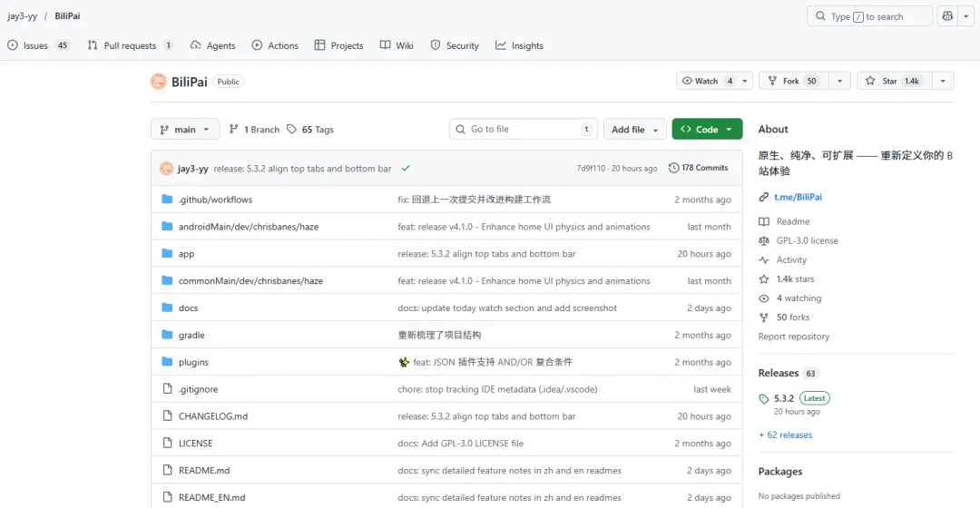Click the pulse icon next to Activity
This screenshot has height=508, width=980.
coord(764,260)
